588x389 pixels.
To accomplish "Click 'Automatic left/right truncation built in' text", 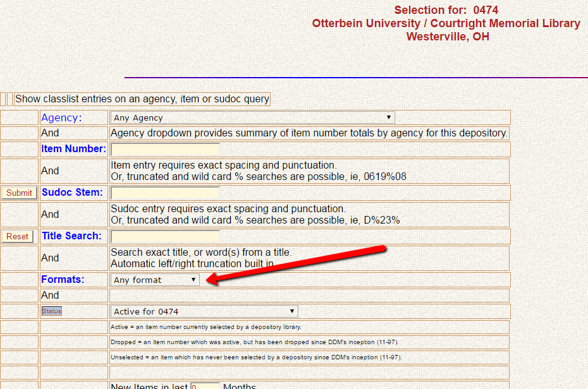I will [x=192, y=263].
